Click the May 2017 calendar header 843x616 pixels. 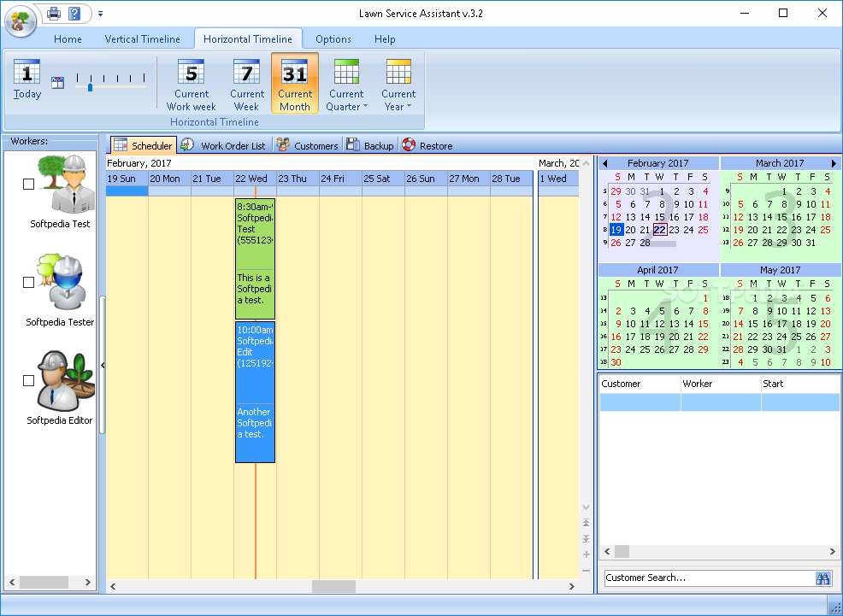coord(780,270)
